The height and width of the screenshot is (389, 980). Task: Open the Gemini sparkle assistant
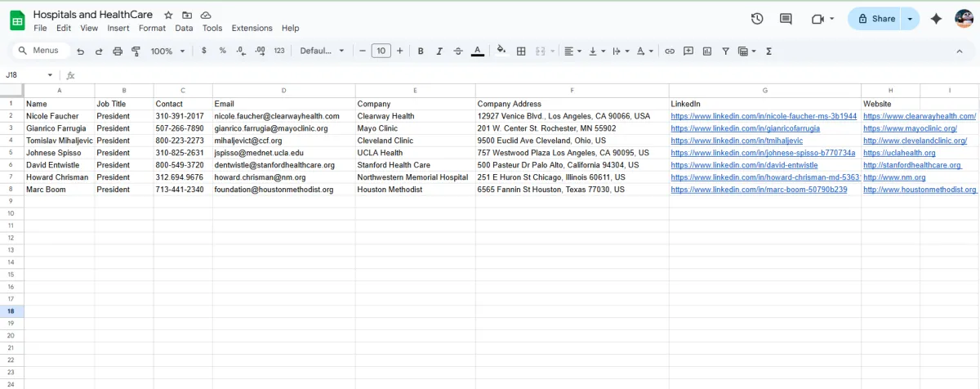coord(937,19)
